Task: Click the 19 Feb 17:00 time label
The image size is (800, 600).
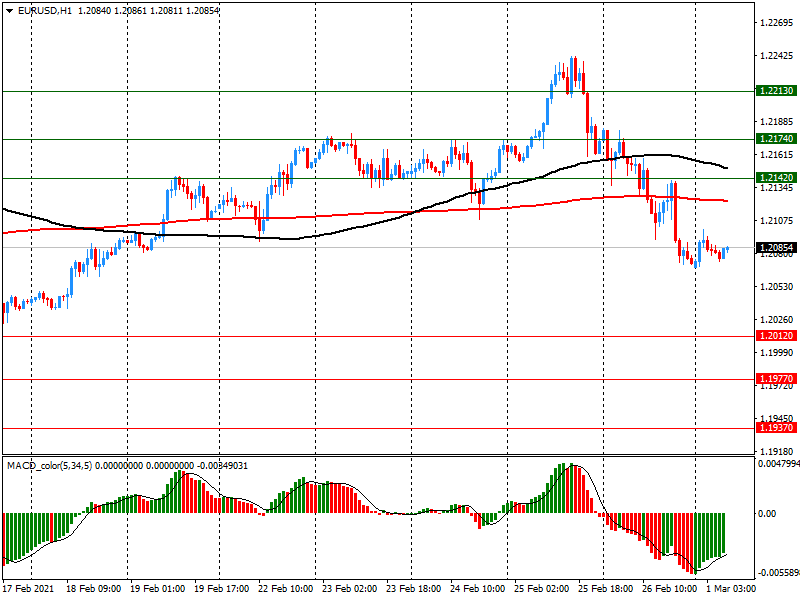Action: [221, 589]
